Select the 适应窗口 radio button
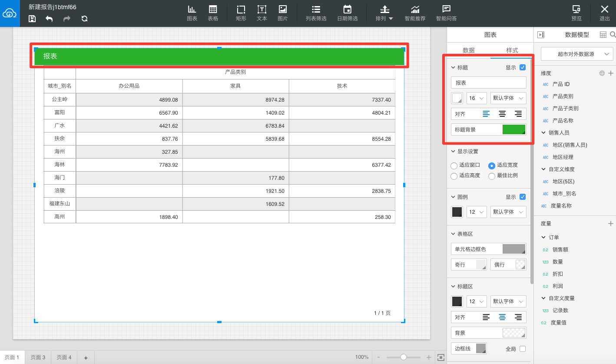The image size is (616, 364). pyautogui.click(x=454, y=165)
